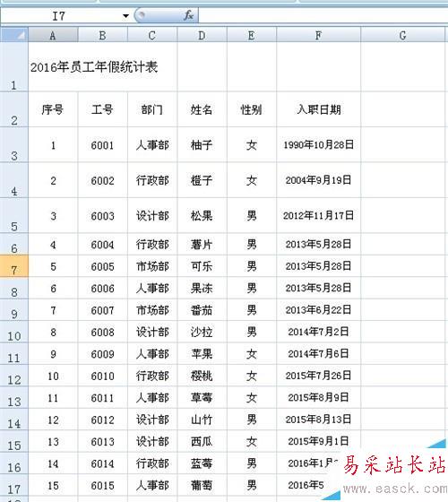
Task: Click date cell 2015年7月26日
Action: click(318, 376)
